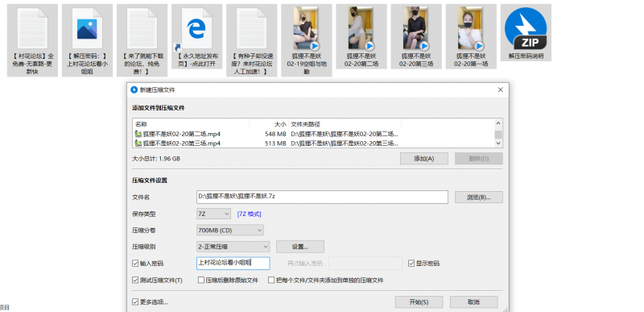The image size is (644, 312).
Task: Click the 添加(A) button
Action: [x=424, y=159]
